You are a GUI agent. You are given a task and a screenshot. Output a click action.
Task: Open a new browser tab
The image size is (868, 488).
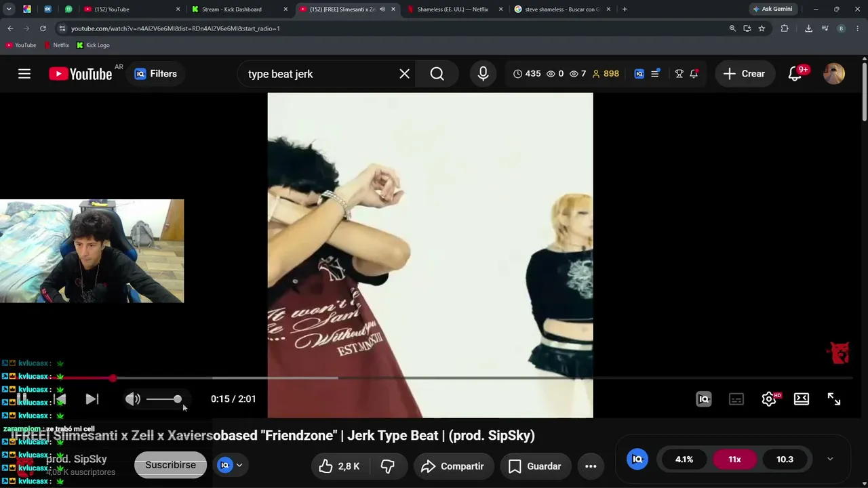(x=625, y=9)
